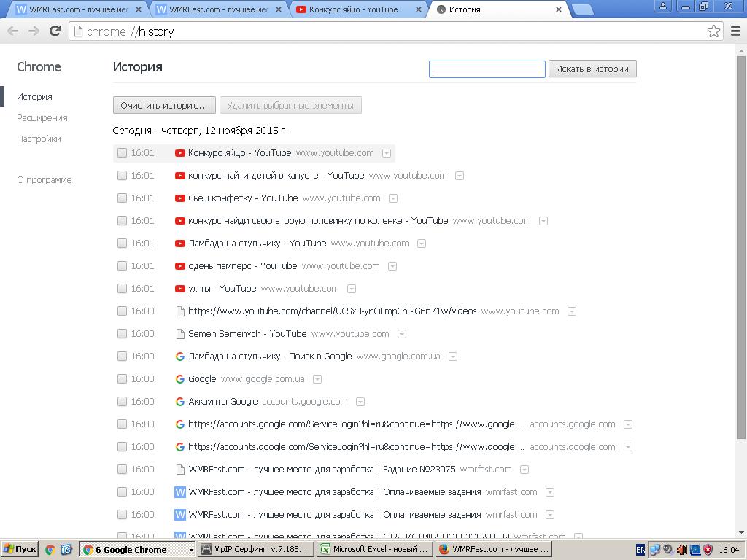Screen dimensions: 747x560
Task: Switch to Firefox WMRFast.com taskbar window
Action: pos(494,550)
